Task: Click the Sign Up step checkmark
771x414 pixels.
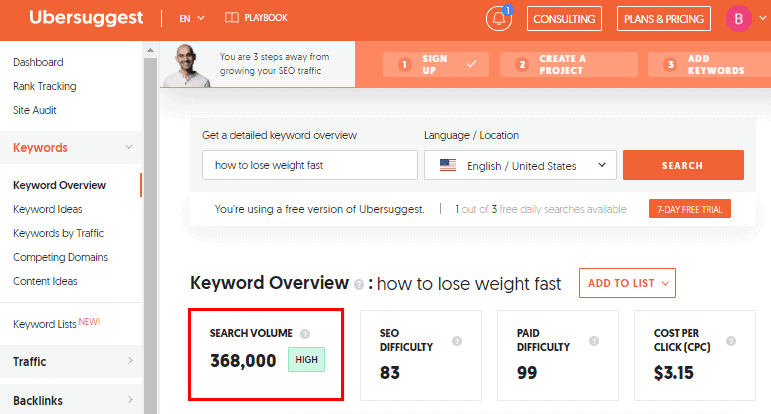Action: 471,64
